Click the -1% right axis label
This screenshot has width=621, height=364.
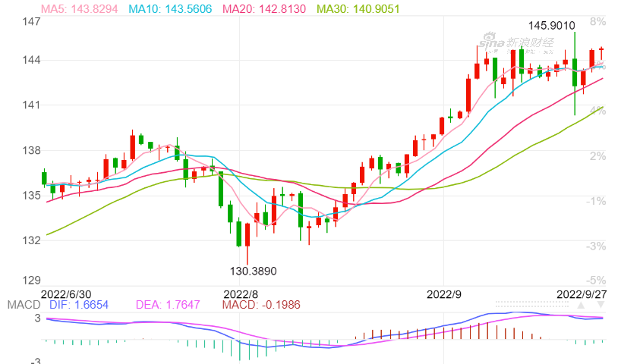[596, 202]
